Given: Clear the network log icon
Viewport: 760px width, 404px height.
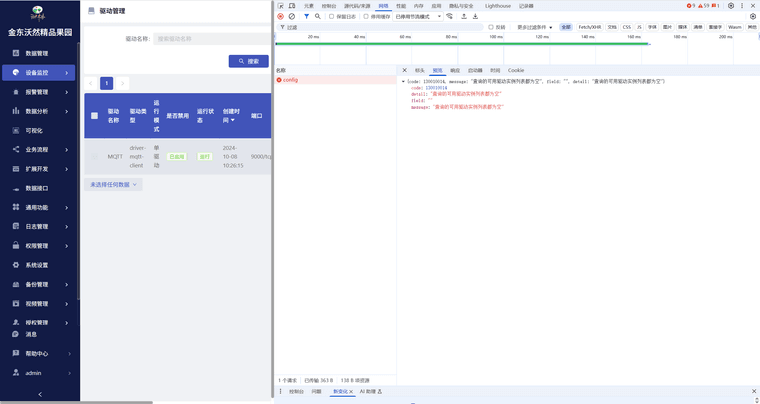Looking at the screenshot, I should click(292, 16).
